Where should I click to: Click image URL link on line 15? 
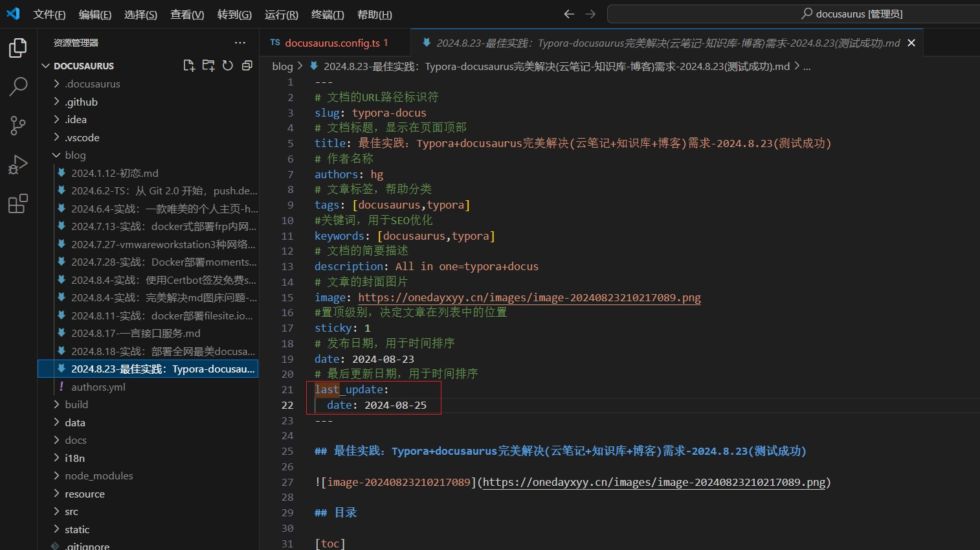529,297
